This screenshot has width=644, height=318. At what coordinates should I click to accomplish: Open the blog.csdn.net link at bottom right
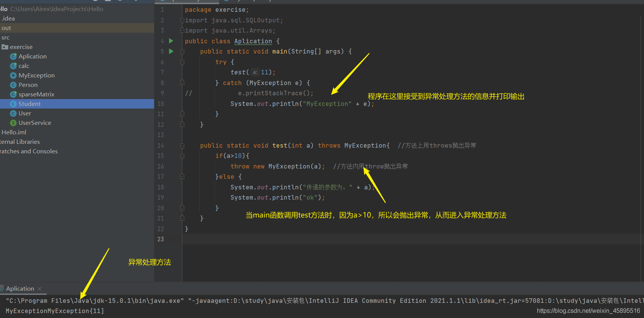(588, 311)
